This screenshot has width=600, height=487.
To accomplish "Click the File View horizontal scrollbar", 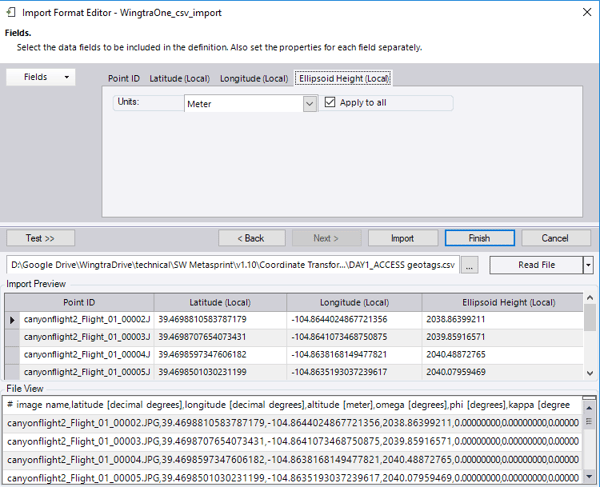I will coord(290,475).
